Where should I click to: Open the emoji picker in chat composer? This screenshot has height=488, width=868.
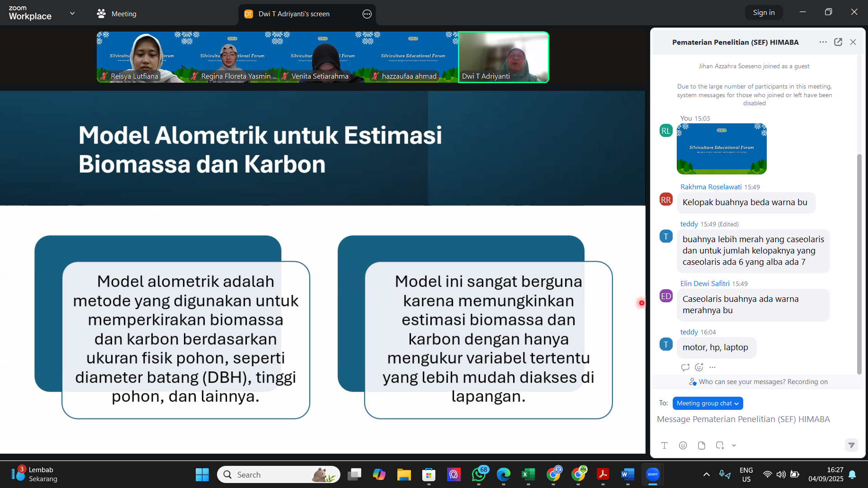tap(683, 446)
